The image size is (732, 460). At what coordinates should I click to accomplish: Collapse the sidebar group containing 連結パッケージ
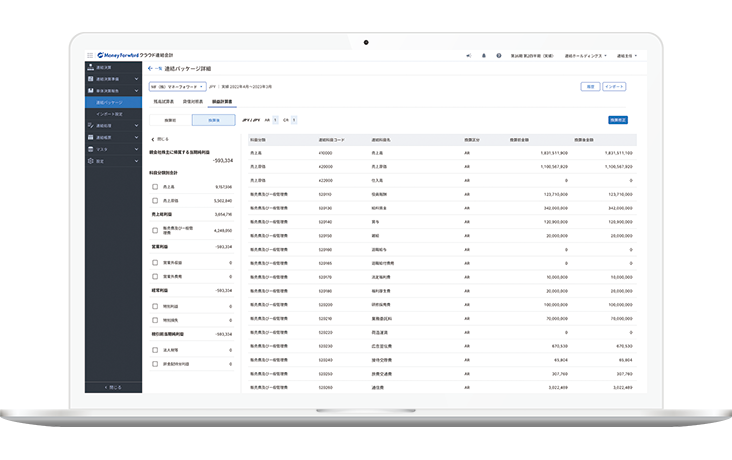click(136, 91)
